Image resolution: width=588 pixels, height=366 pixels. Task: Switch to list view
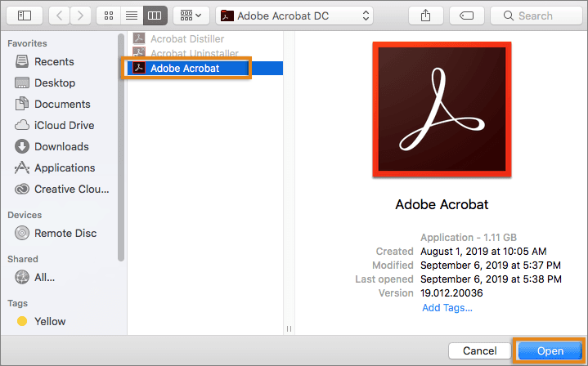(x=132, y=16)
